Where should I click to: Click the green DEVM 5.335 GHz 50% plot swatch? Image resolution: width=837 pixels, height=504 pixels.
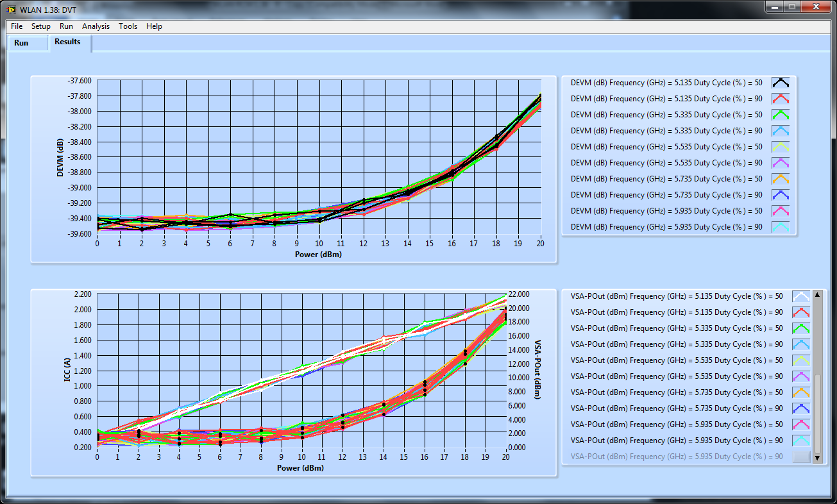[x=780, y=115]
